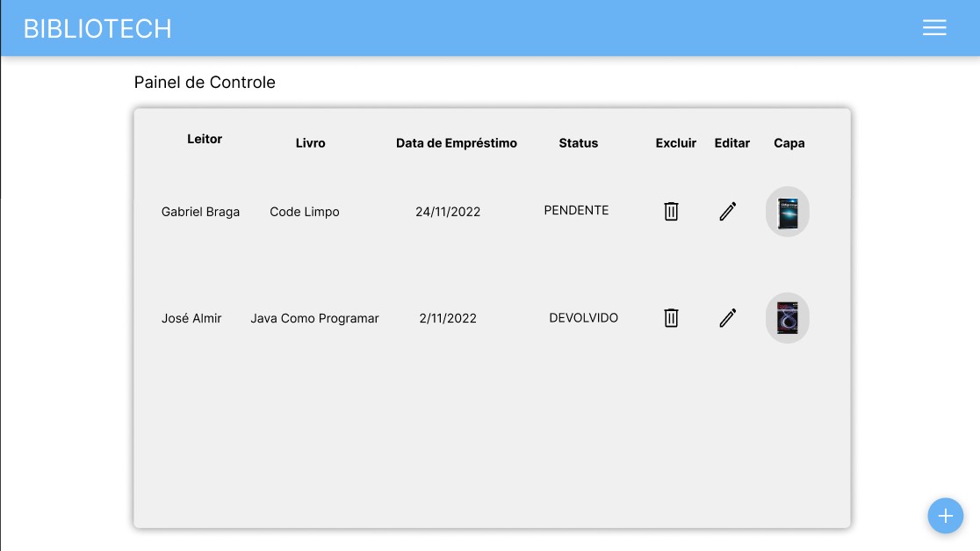Open the add new loan button
980x551 pixels.
[946, 516]
